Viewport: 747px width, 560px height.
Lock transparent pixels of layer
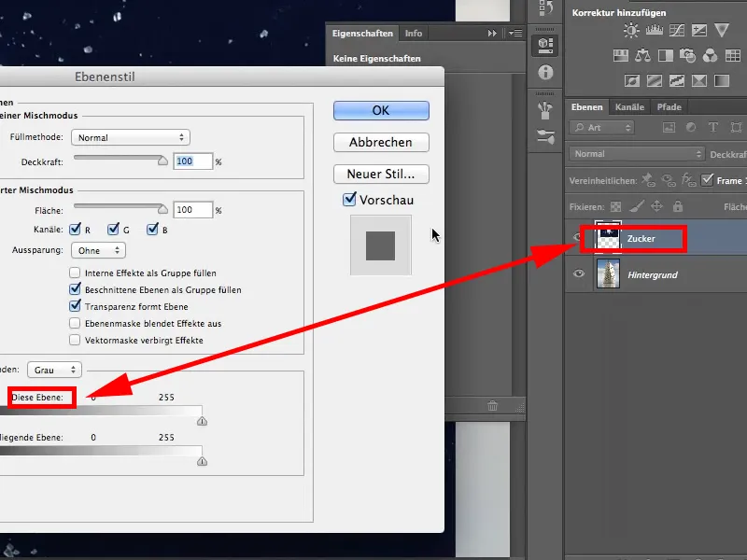pyautogui.click(x=616, y=206)
